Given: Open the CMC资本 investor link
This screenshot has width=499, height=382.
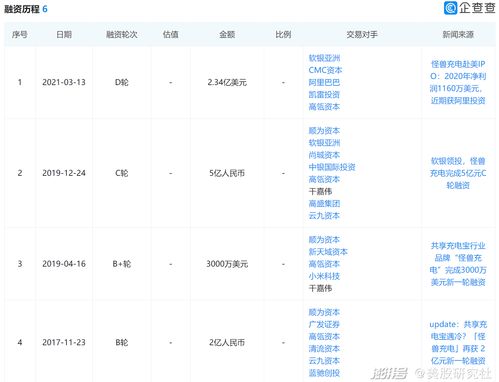Looking at the screenshot, I should [325, 70].
